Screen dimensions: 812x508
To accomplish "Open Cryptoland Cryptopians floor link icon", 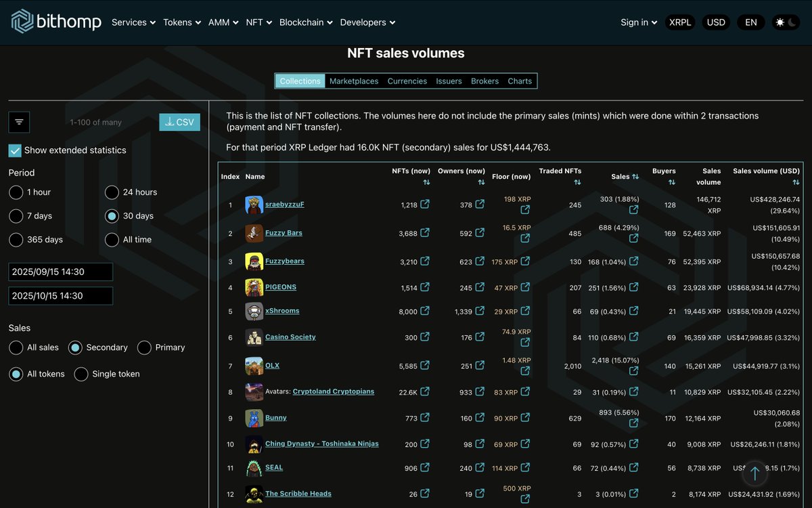I will tap(525, 391).
